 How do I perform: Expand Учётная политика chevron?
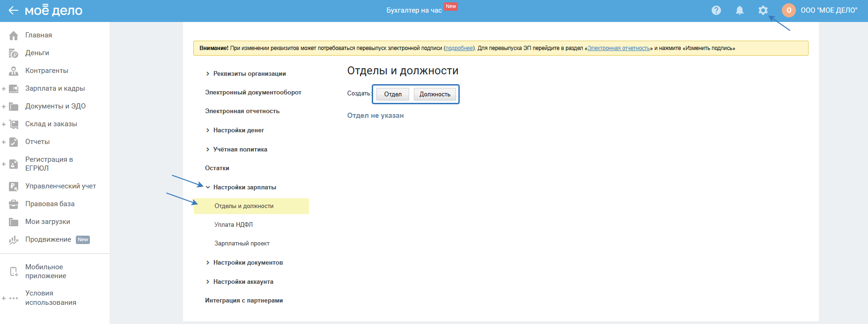(x=208, y=150)
